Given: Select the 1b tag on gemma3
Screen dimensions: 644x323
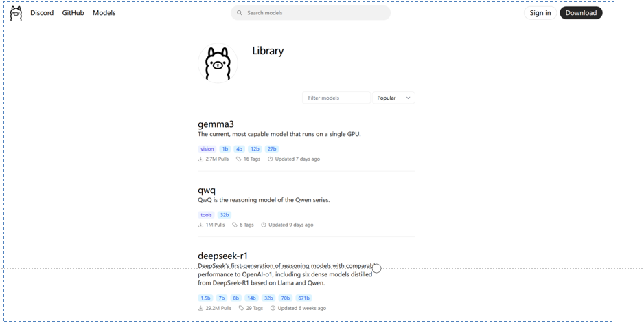Looking at the screenshot, I should tap(225, 149).
